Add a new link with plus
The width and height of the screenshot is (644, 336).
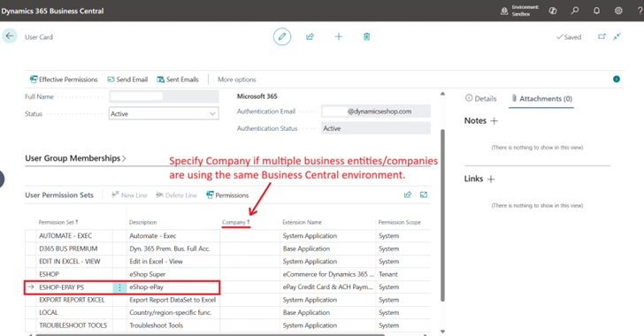[491, 179]
